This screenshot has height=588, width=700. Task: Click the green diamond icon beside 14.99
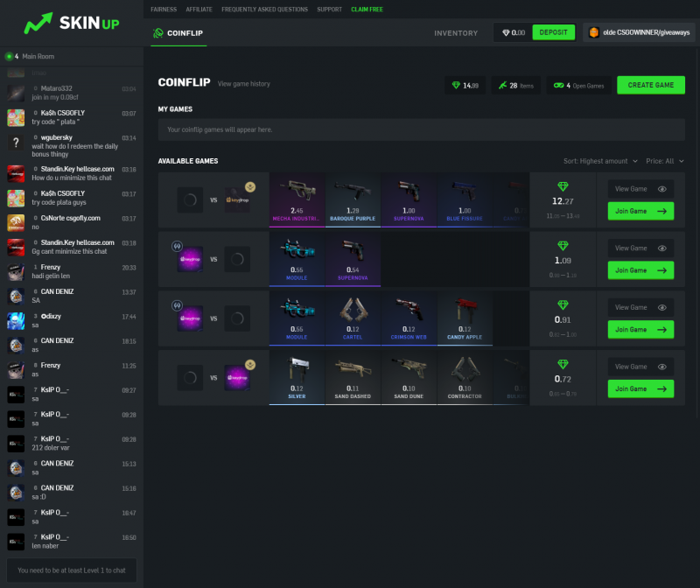tap(456, 85)
